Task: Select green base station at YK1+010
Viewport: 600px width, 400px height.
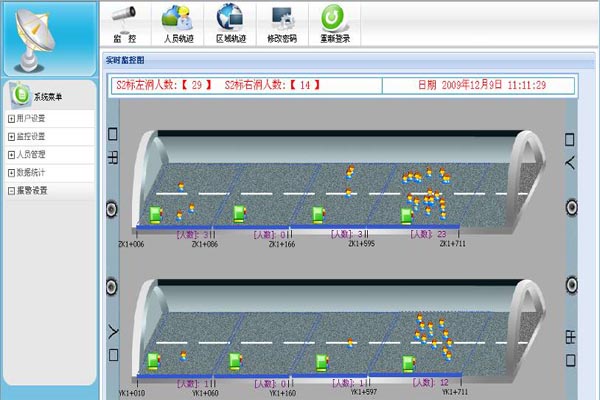Action: point(154,361)
